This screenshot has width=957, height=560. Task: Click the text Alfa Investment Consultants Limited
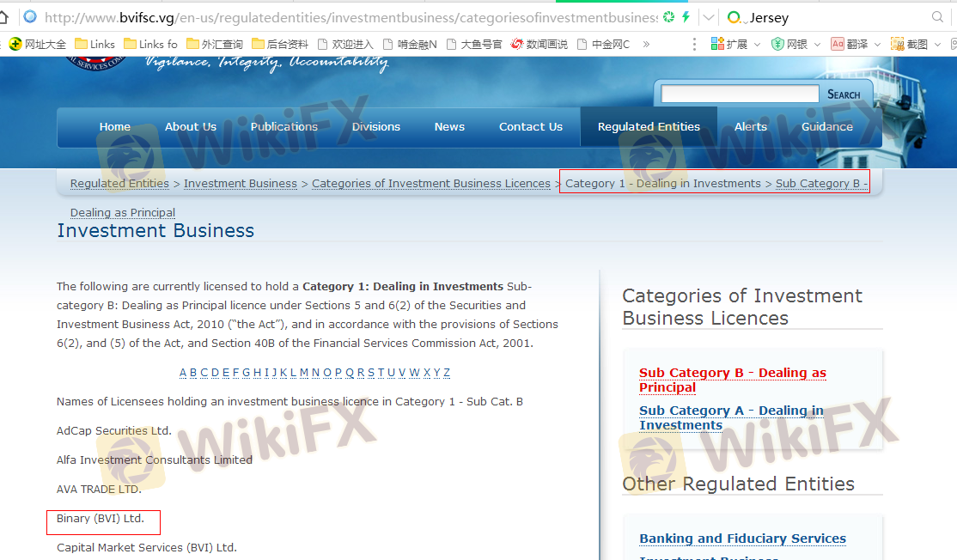155,460
